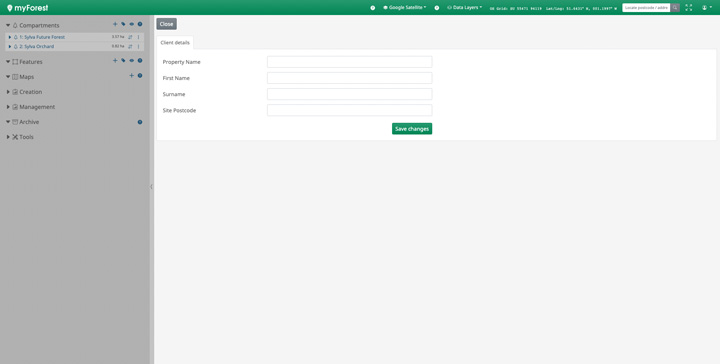Viewport: 720px width, 364px height.
Task: Collapse the Archive section
Action: [8, 122]
